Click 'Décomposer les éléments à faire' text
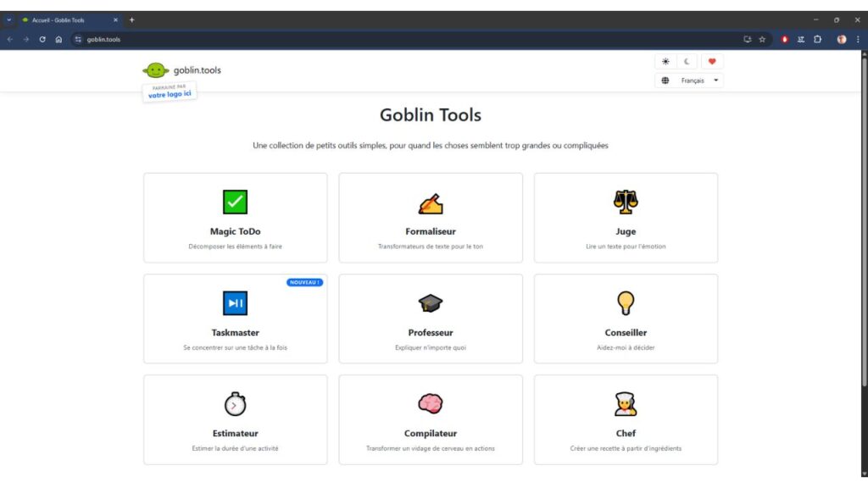 (x=235, y=247)
